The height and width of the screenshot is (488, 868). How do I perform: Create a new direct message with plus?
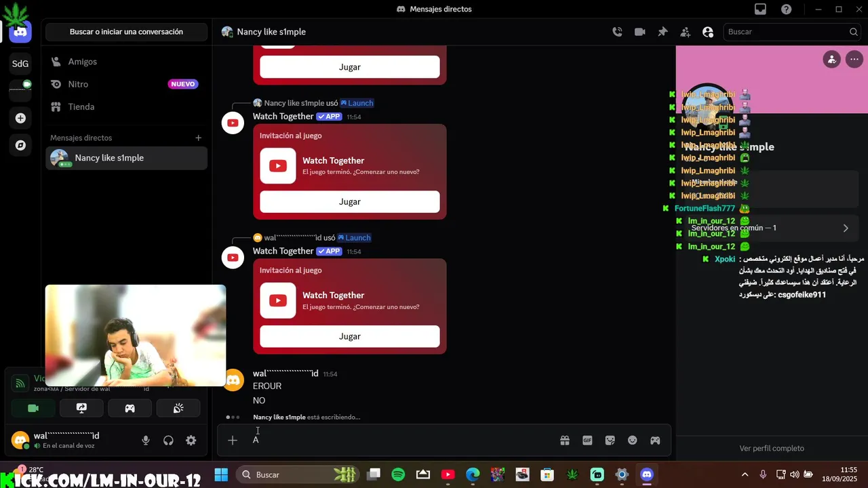click(x=199, y=138)
